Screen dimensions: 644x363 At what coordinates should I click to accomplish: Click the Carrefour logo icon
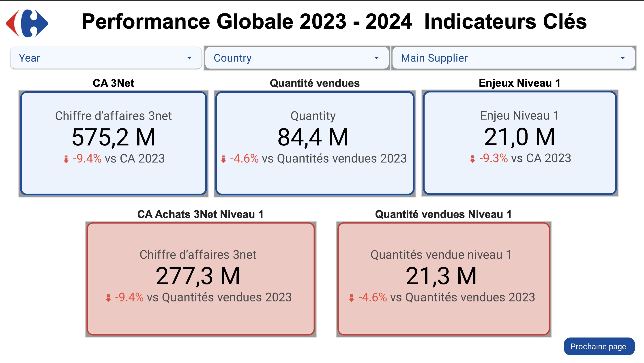point(27,23)
